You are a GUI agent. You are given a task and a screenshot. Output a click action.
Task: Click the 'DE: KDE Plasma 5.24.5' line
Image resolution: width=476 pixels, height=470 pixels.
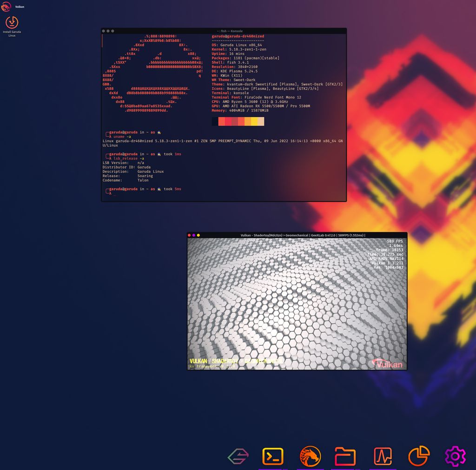[235, 71]
